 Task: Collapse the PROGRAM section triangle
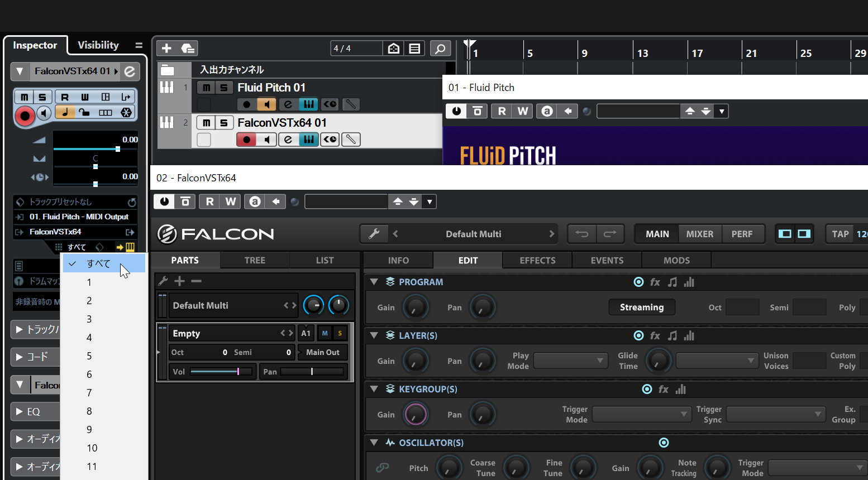[374, 282]
